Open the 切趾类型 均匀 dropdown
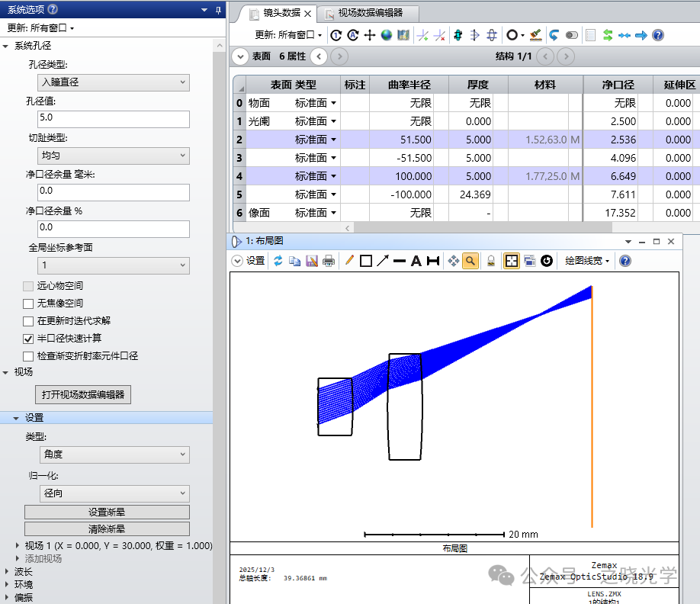Image resolution: width=700 pixels, height=604 pixels. (x=113, y=156)
